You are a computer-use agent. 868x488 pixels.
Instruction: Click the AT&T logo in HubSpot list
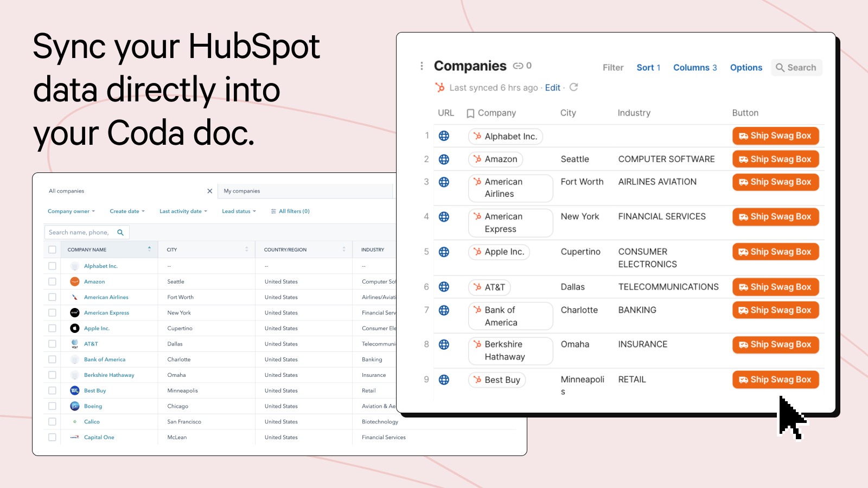[x=75, y=344]
